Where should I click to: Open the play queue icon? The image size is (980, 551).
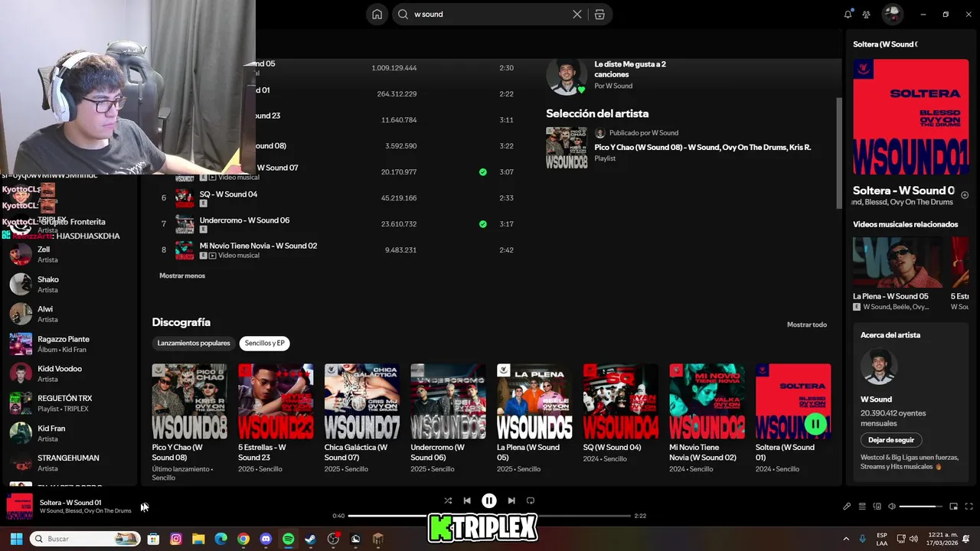pyautogui.click(x=862, y=506)
